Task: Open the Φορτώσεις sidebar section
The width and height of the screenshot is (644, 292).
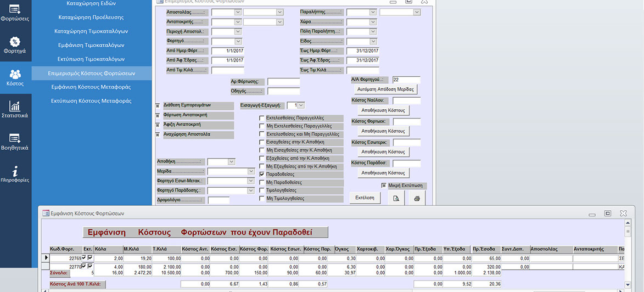Action: tap(15, 13)
